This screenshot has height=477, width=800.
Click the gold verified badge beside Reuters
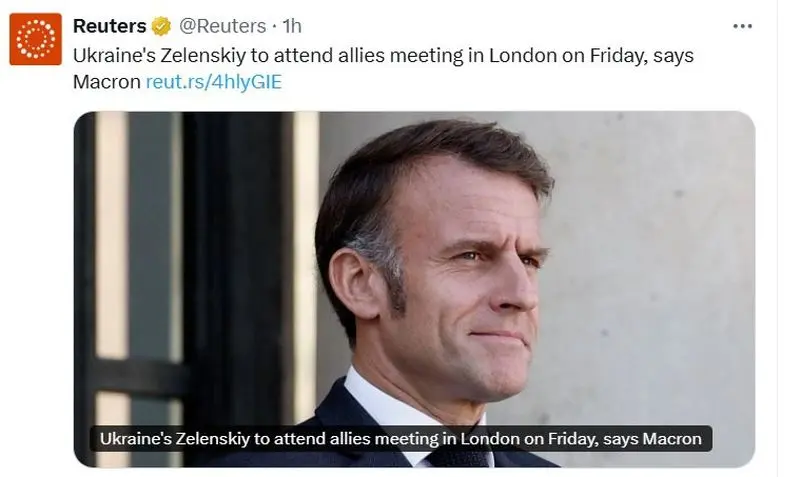[161, 27]
